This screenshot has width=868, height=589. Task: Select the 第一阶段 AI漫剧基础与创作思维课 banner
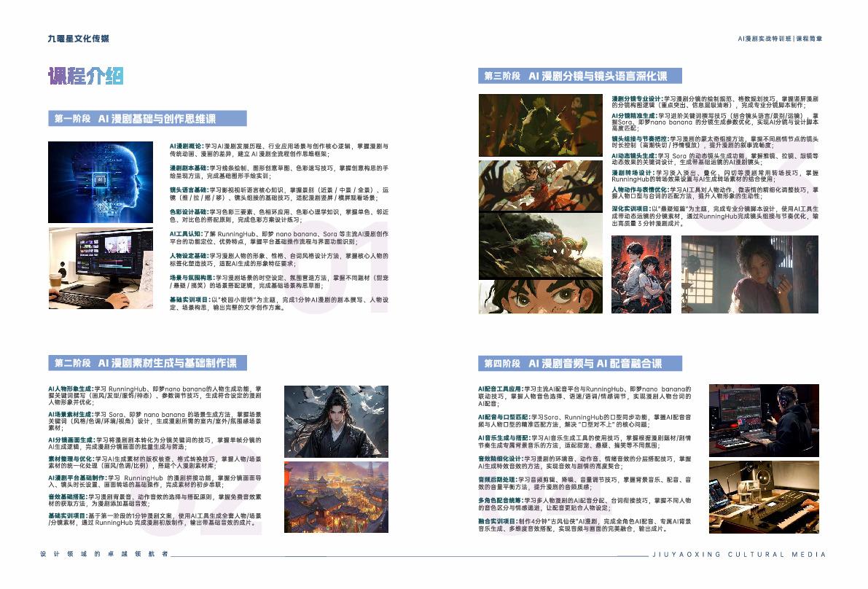click(x=147, y=119)
